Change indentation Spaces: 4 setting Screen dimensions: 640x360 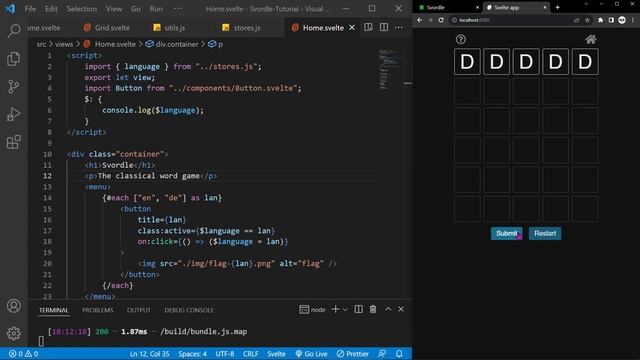192,354
